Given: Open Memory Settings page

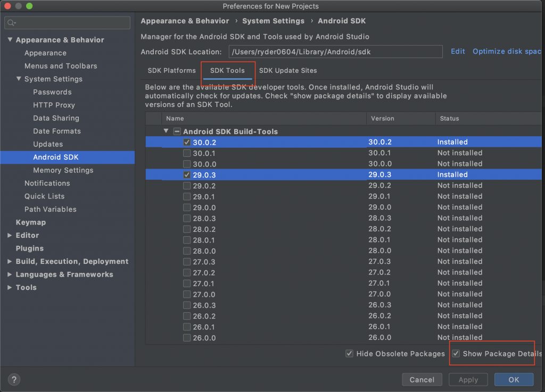Looking at the screenshot, I should [63, 170].
